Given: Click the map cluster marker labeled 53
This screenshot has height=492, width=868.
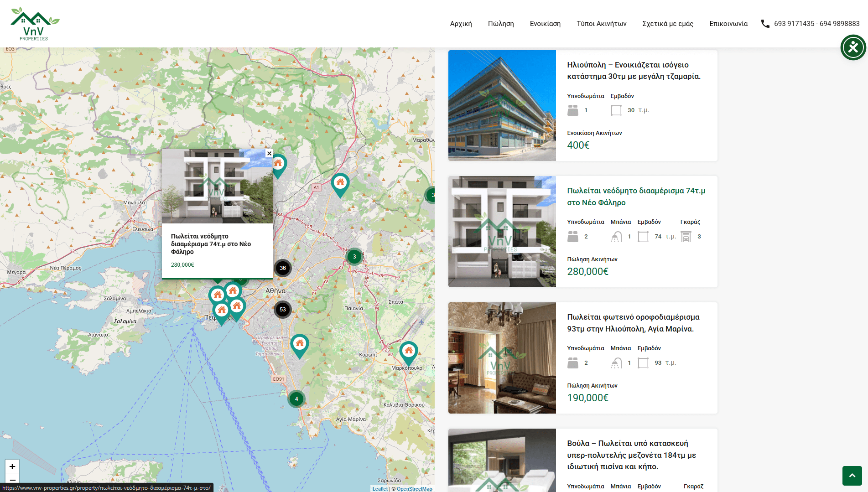Looking at the screenshot, I should point(283,310).
